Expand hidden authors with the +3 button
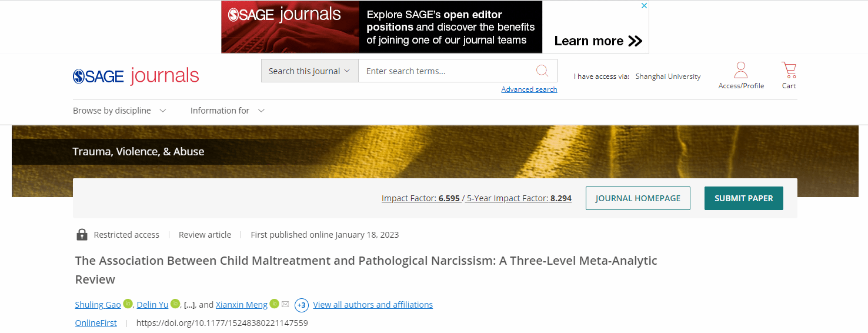The width and height of the screenshot is (868, 333). pyautogui.click(x=302, y=305)
